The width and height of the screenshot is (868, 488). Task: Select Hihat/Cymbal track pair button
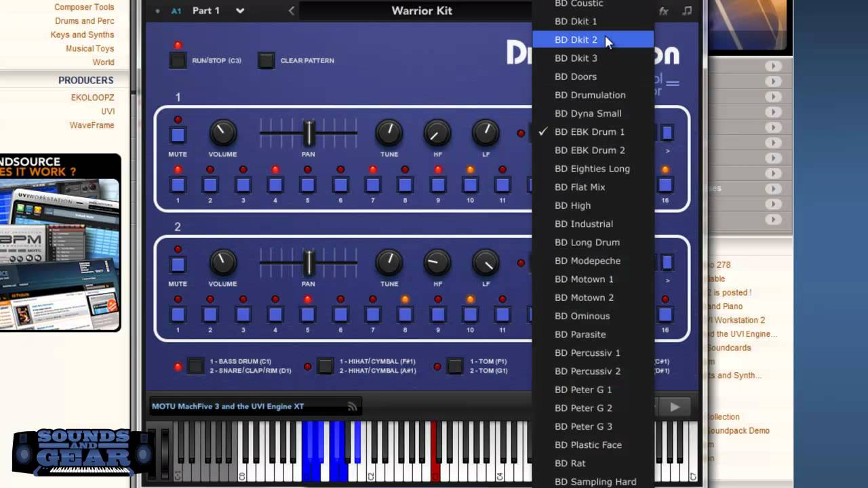(x=325, y=366)
